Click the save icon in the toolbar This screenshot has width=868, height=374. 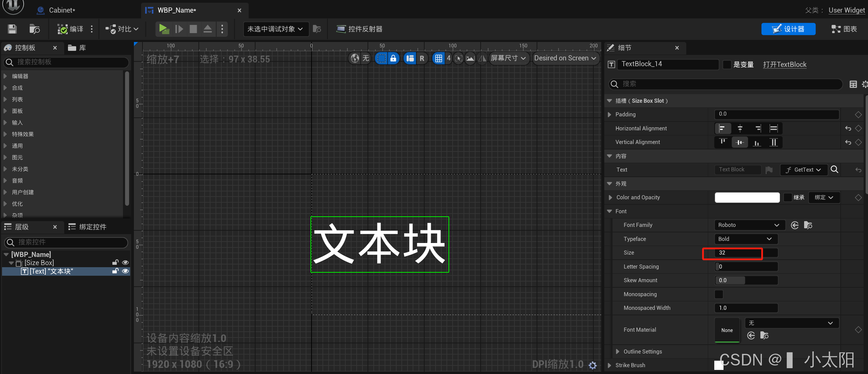(x=12, y=29)
